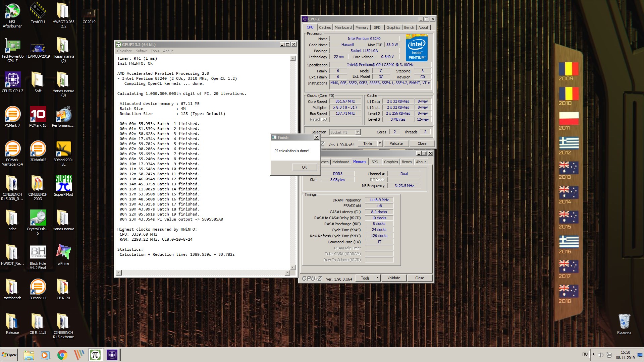This screenshot has width=644, height=362.
Task: Open mathbench folder icon
Action: tap(12, 289)
